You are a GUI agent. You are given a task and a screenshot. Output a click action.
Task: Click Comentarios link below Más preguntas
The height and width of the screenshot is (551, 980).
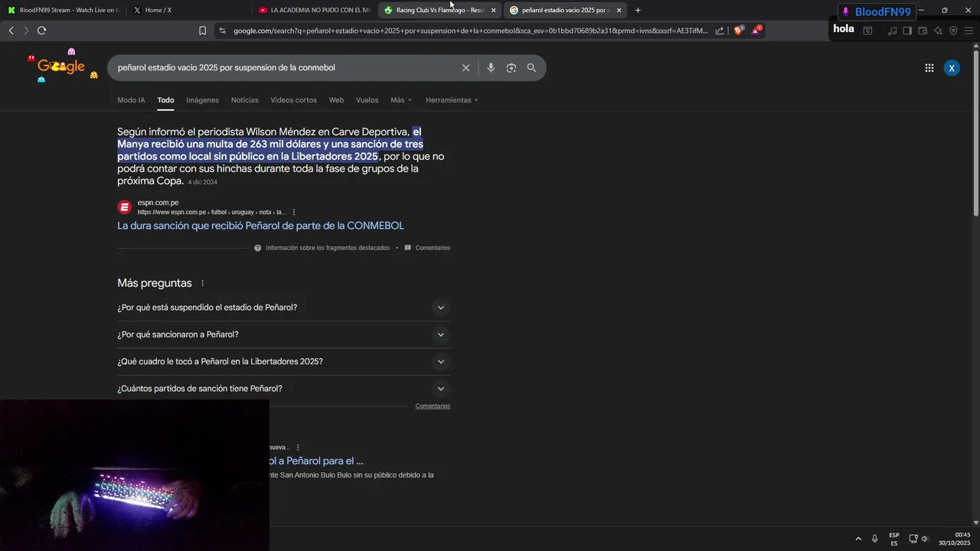point(433,406)
